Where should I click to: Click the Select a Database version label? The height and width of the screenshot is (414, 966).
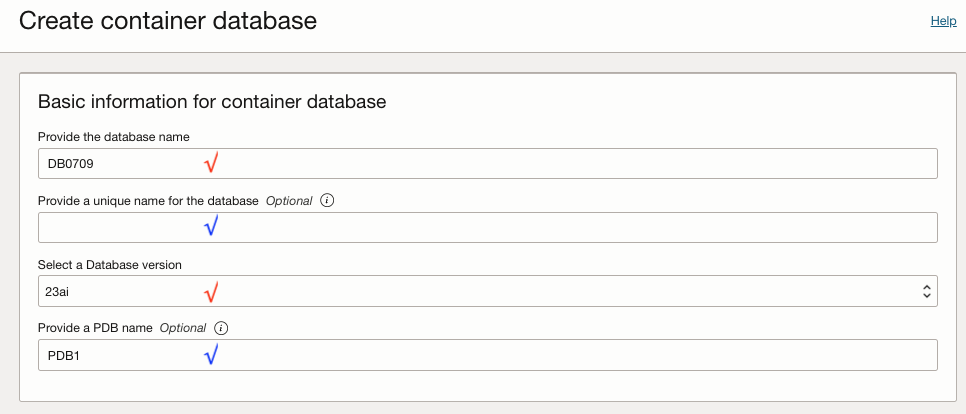click(116, 264)
